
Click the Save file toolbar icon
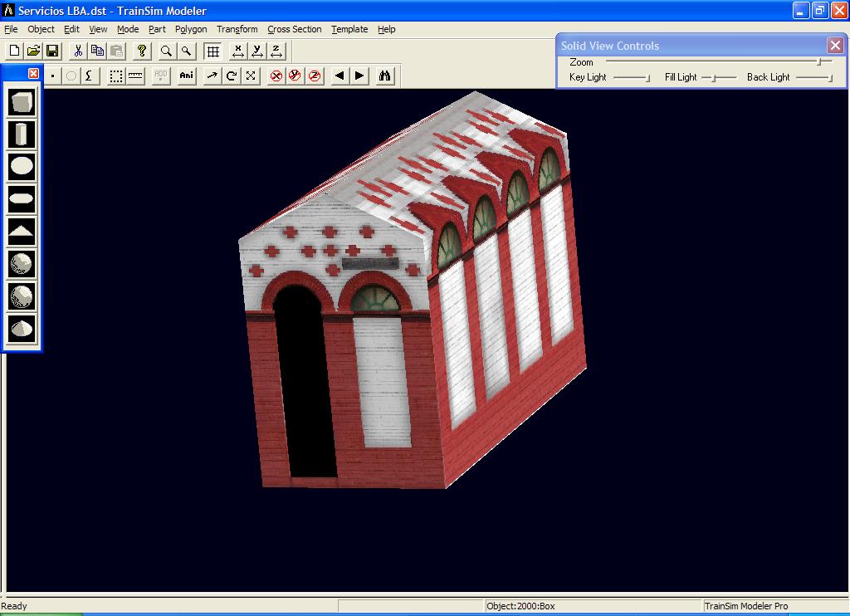[x=52, y=51]
